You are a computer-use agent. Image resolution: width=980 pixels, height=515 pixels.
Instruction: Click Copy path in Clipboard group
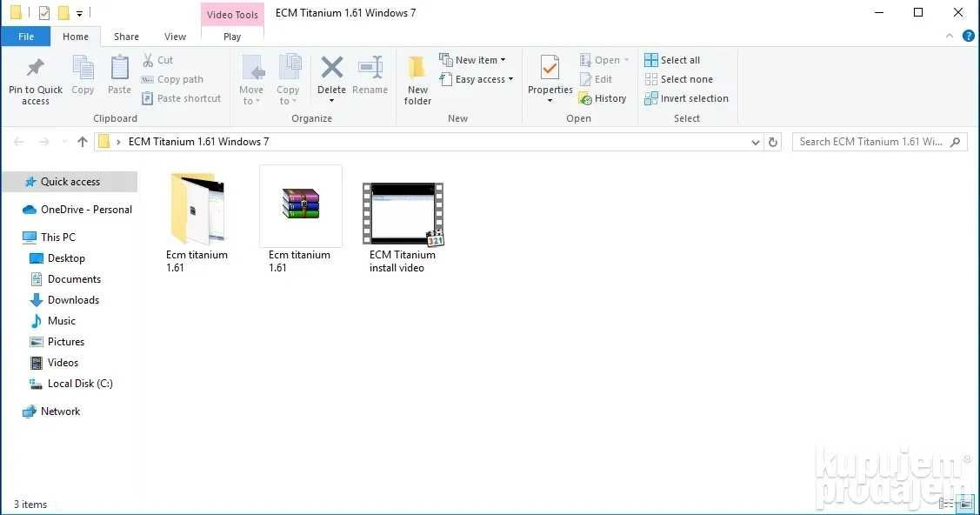pyautogui.click(x=172, y=79)
